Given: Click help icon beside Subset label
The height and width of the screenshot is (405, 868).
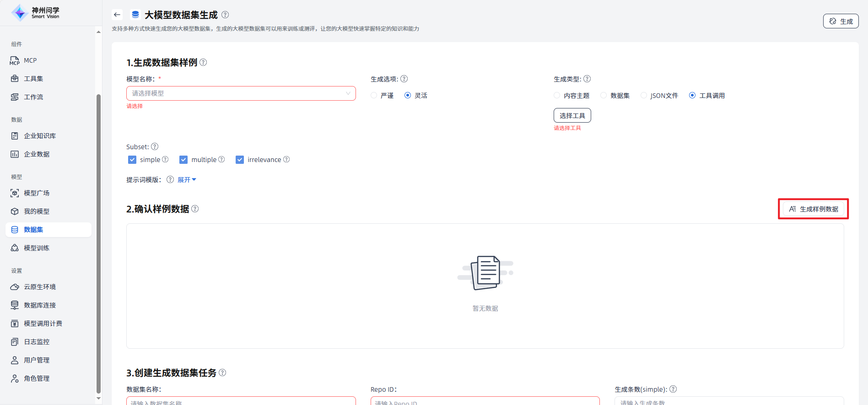Looking at the screenshot, I should [155, 146].
